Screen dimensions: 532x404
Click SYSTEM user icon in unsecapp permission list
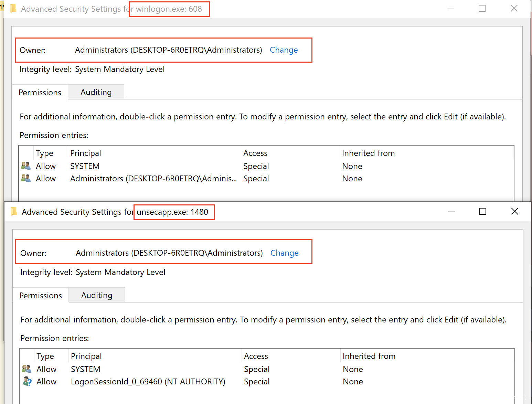[26, 369]
